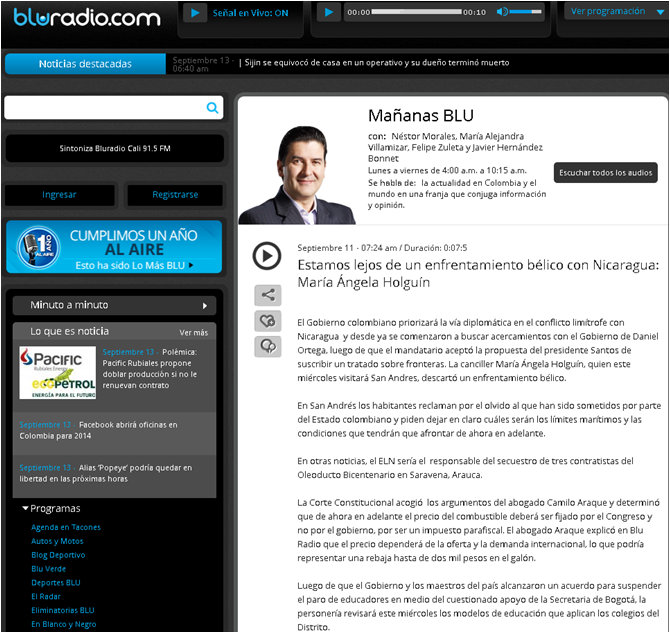This screenshot has width=670, height=633.
Task: Collapse the Programas list
Action: (51, 509)
